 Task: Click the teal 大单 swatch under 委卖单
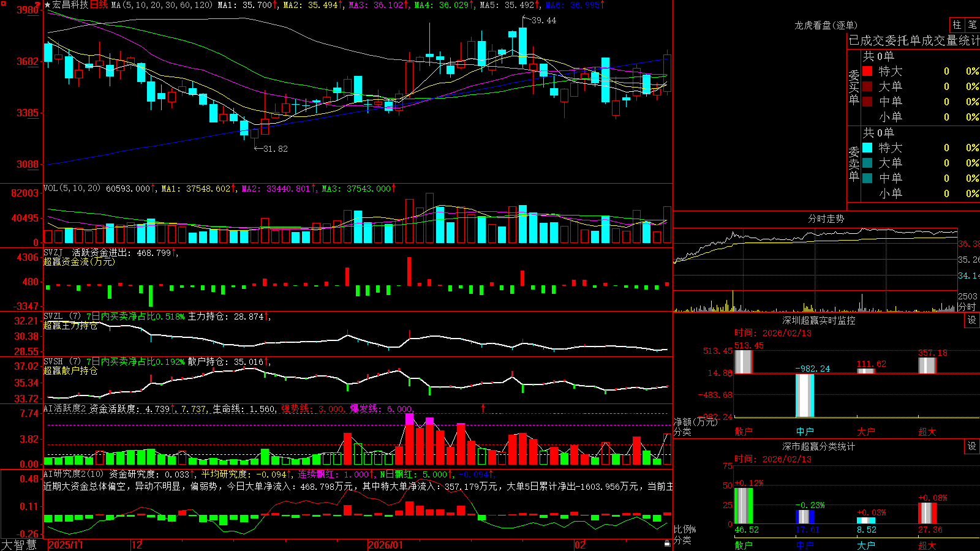point(867,163)
